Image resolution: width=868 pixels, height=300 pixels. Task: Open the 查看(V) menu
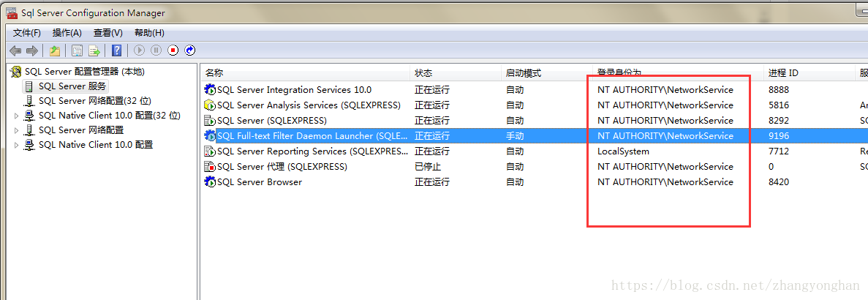pyautogui.click(x=108, y=33)
